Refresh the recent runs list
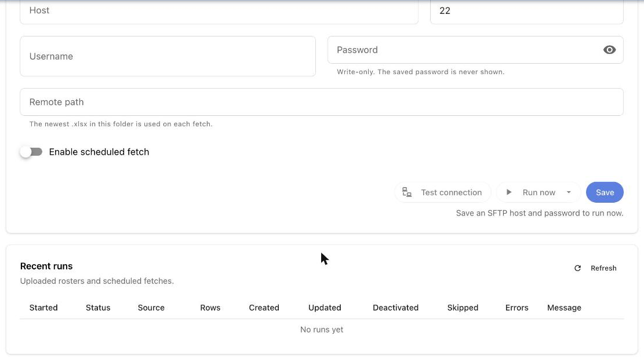This screenshot has width=644, height=358. (595, 268)
